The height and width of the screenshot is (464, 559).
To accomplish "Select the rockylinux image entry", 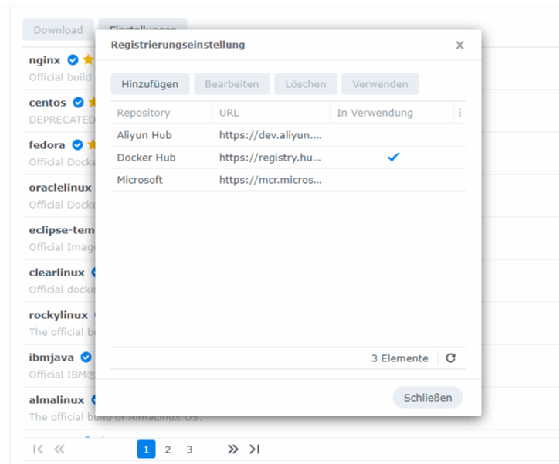I will pos(59,323).
